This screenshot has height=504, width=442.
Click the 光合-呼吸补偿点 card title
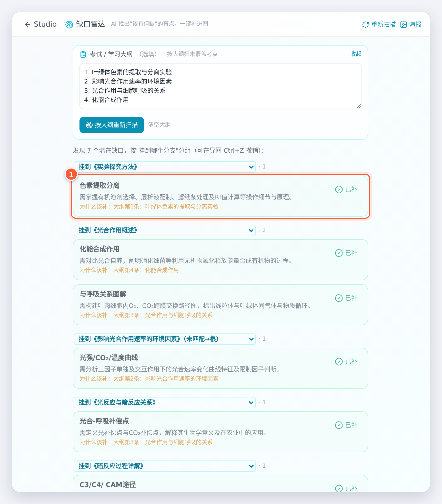104,421
